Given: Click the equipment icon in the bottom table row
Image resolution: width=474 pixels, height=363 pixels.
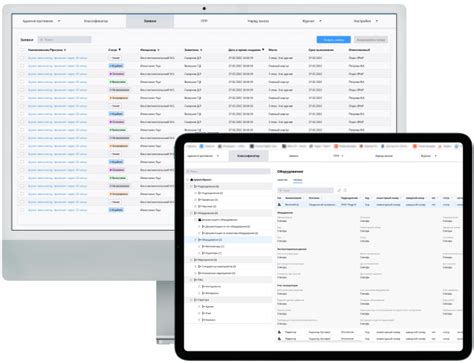Looking at the screenshot, I should (x=280, y=339).
